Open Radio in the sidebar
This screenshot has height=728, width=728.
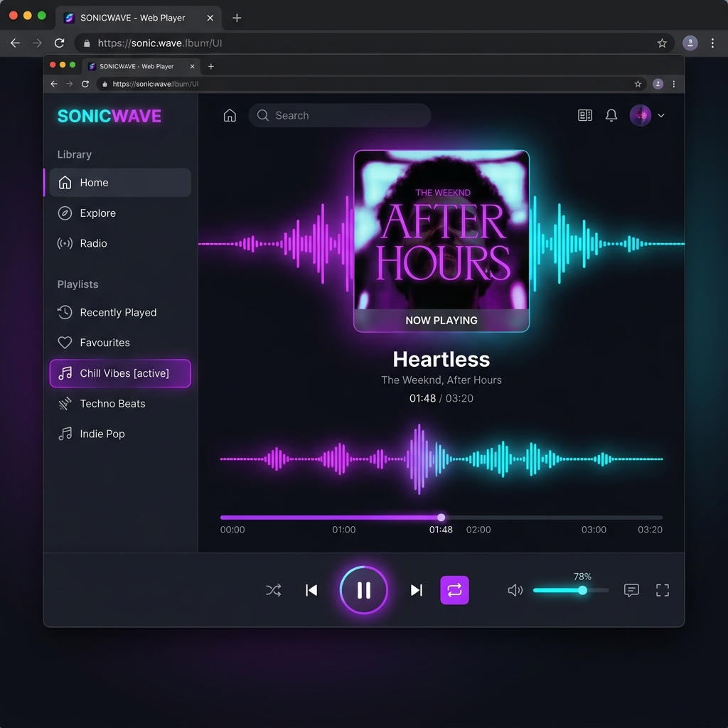120,243
